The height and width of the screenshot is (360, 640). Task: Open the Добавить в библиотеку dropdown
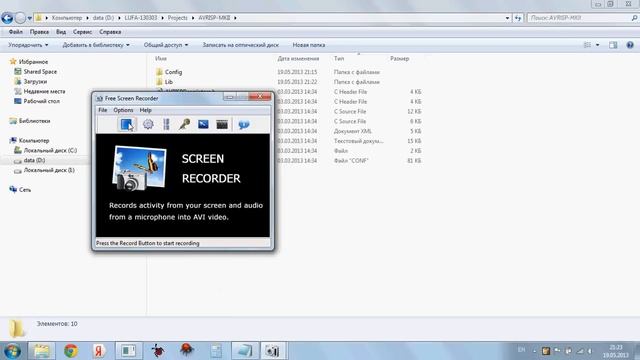(96, 45)
